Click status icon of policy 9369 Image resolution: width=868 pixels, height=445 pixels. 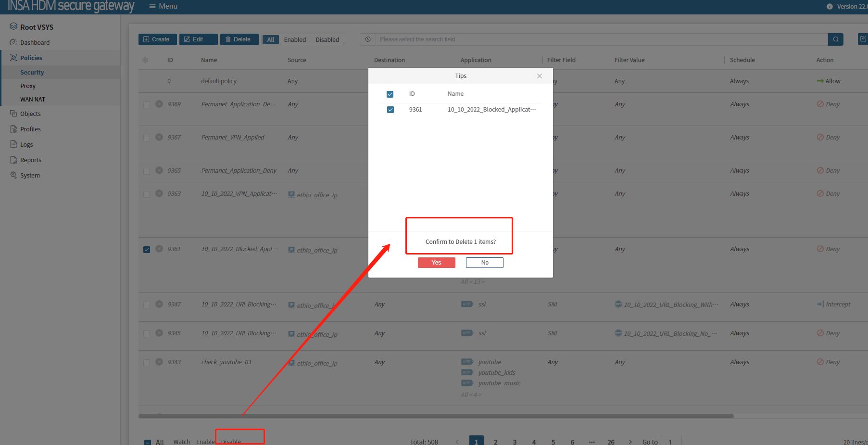coord(159,104)
